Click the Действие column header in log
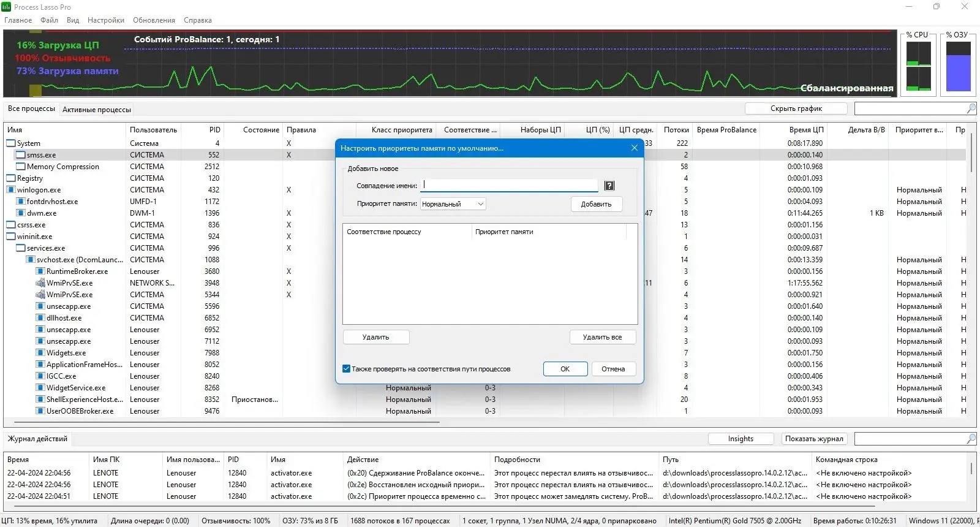Viewport: 980px width, 527px height. 417,460
